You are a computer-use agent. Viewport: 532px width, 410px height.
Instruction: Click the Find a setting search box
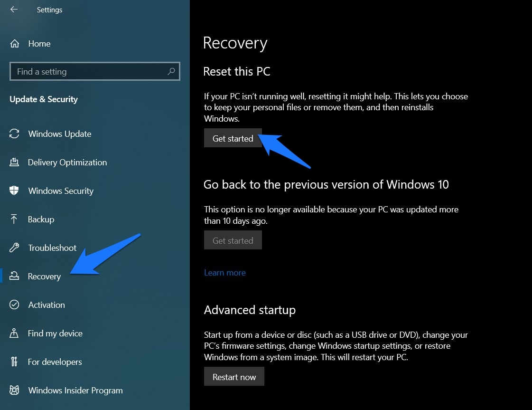pos(90,72)
